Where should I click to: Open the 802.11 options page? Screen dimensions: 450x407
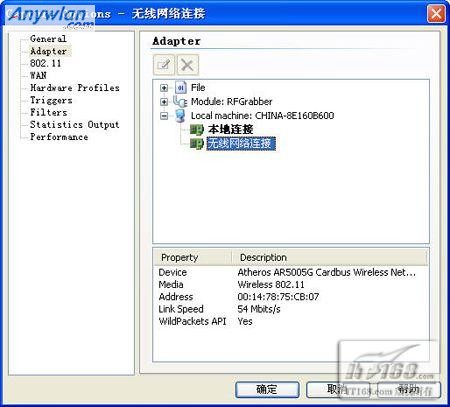coord(46,63)
